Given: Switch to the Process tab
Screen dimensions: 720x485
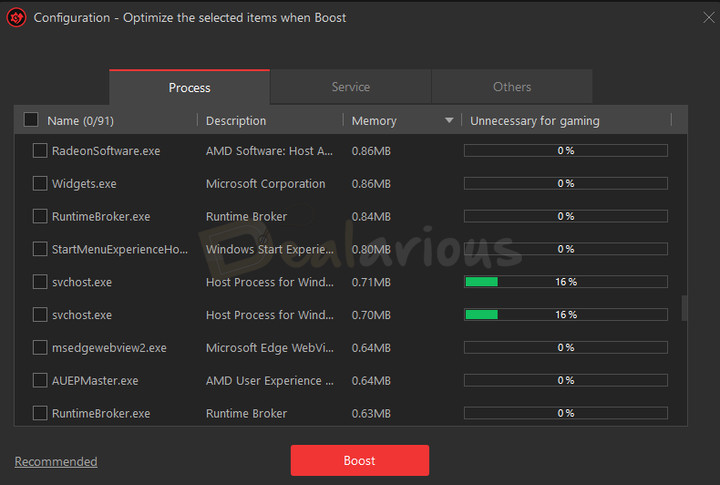Looking at the screenshot, I should [189, 87].
